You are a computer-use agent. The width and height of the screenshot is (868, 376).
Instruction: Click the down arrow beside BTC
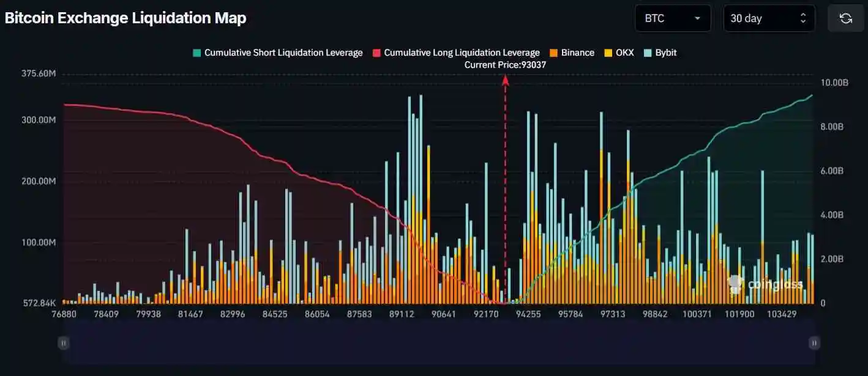click(695, 18)
